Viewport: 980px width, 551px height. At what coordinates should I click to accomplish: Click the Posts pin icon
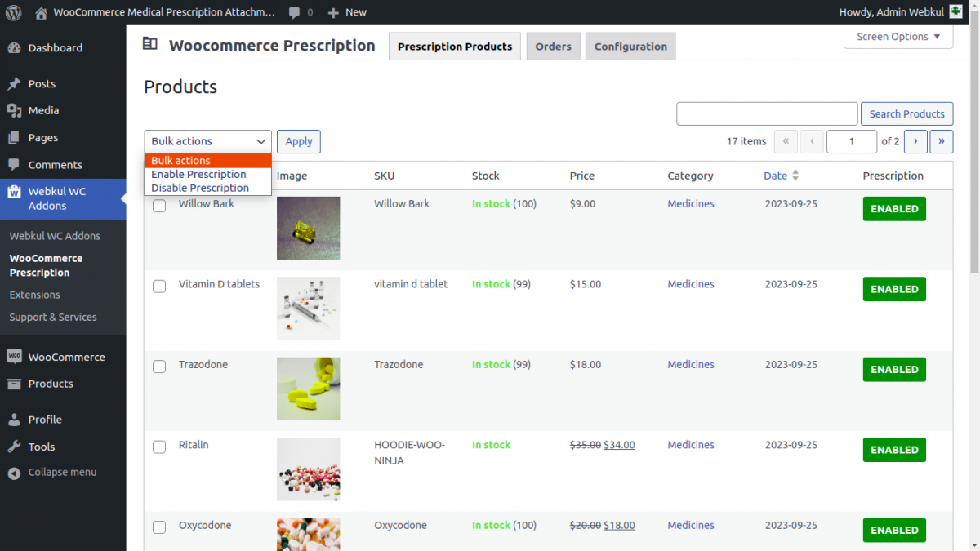(x=14, y=83)
